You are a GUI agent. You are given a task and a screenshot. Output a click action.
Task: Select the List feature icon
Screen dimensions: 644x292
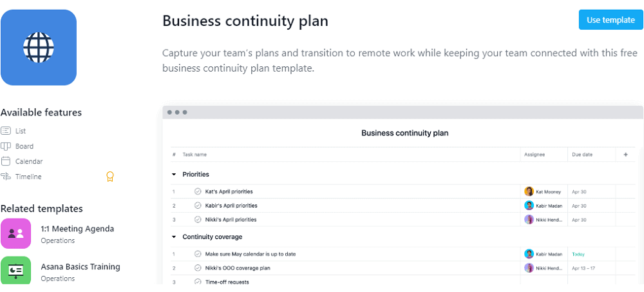click(6, 131)
